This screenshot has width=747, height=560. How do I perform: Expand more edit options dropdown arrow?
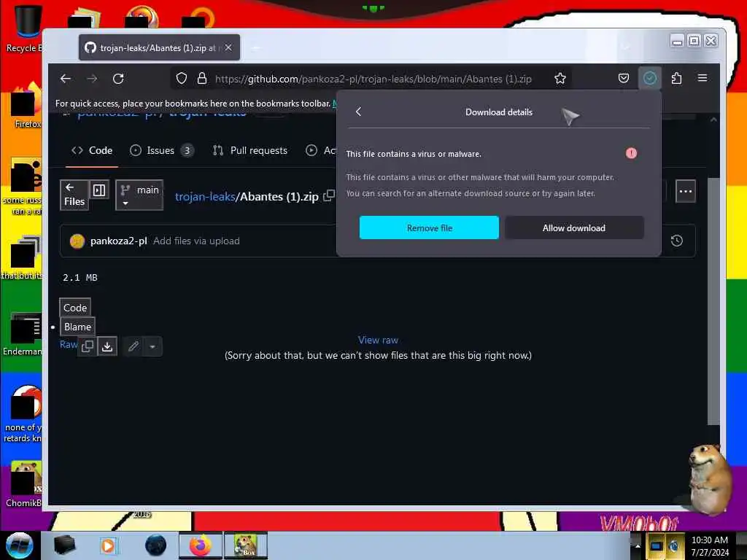(152, 346)
